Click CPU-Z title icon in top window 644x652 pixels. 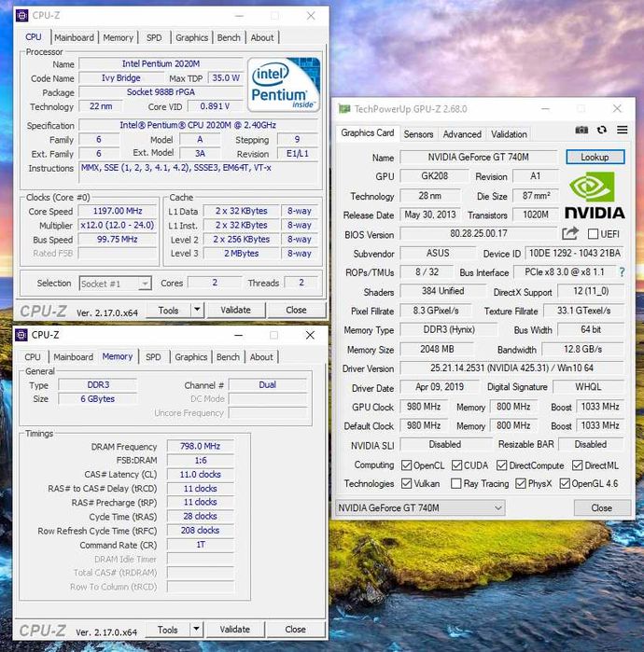[x=21, y=16]
